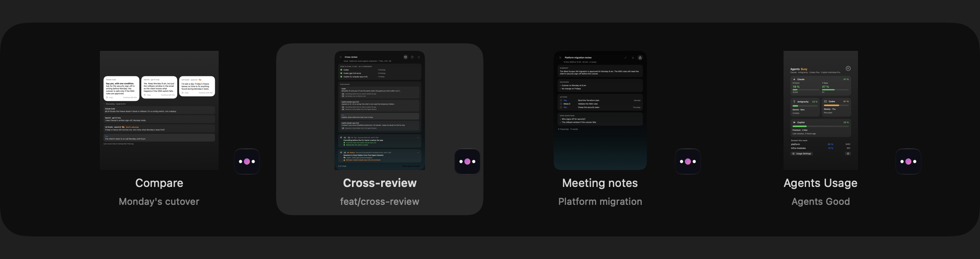Open the Meeting notes window preview
The image size is (980, 259).
(x=600, y=110)
